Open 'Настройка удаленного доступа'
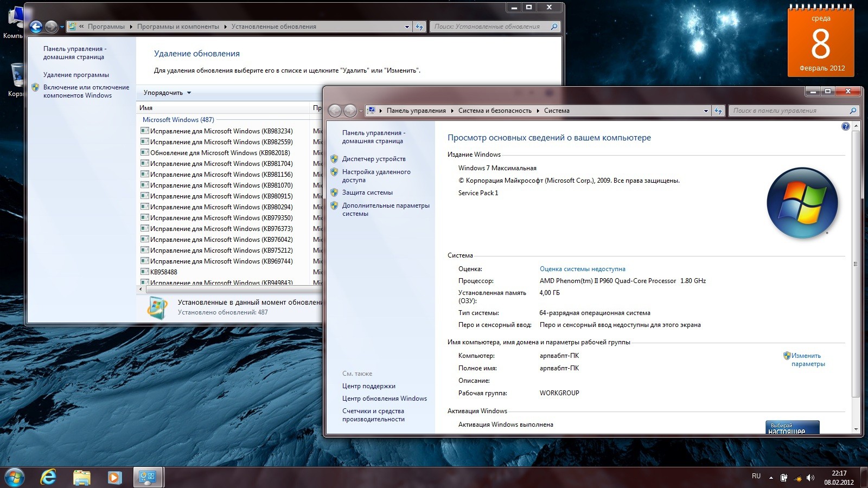Screen dimensions: 868x488 pyautogui.click(x=376, y=176)
